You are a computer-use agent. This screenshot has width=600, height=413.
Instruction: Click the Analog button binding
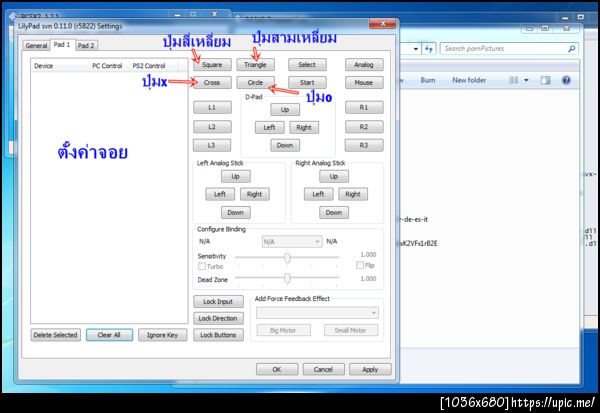pyautogui.click(x=364, y=65)
